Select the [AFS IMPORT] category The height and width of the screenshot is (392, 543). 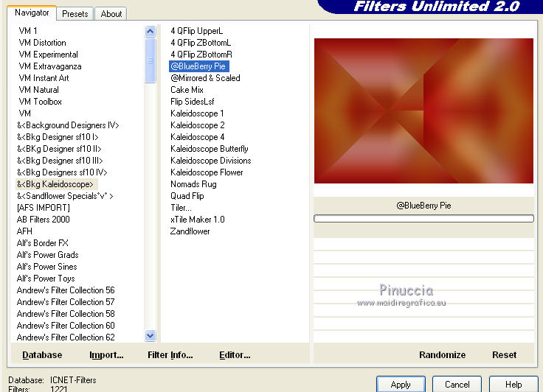(x=43, y=207)
